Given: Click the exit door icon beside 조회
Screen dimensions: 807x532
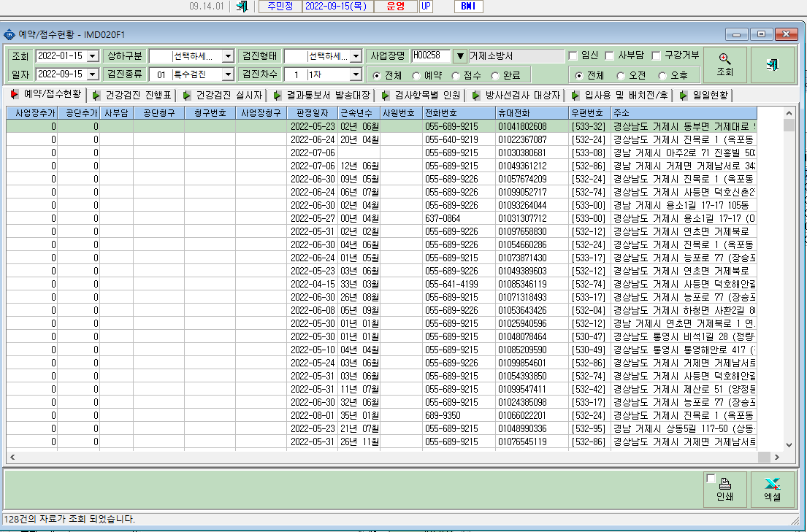Looking at the screenshot, I should tap(772, 65).
